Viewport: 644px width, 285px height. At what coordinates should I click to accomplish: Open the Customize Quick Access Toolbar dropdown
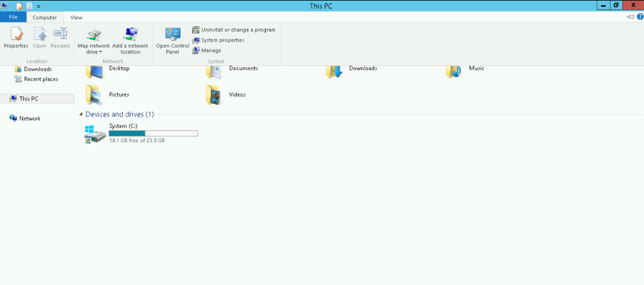tap(39, 6)
